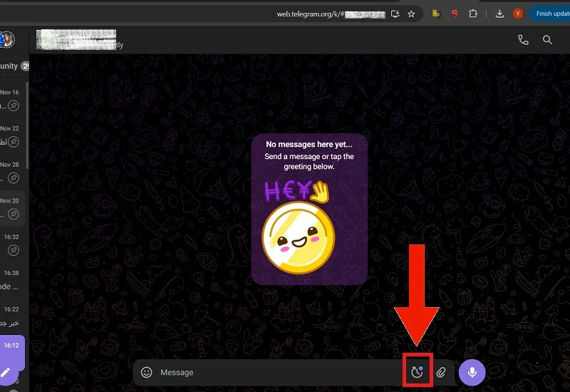Screen dimensions: 570x392
Task: Attach a file with the paperclip icon
Action: tap(441, 372)
